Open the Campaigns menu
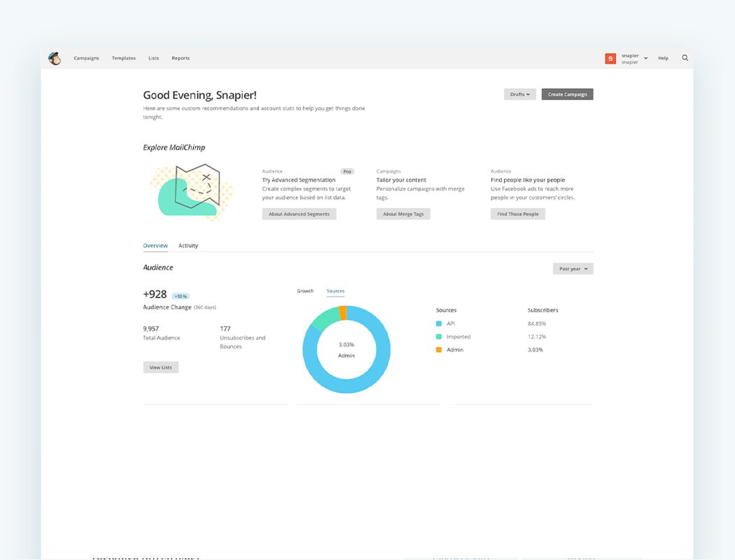This screenshot has width=735, height=560. tap(86, 58)
